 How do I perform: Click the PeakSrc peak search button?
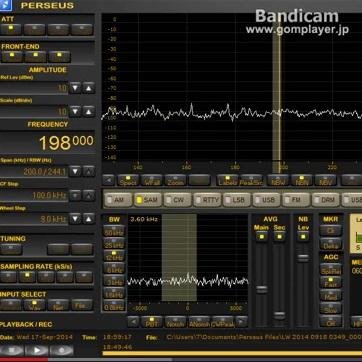click(251, 180)
